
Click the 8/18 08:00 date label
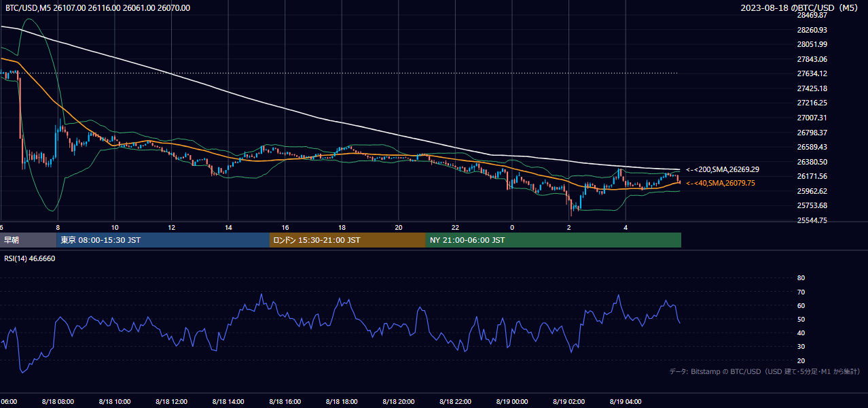point(58,402)
